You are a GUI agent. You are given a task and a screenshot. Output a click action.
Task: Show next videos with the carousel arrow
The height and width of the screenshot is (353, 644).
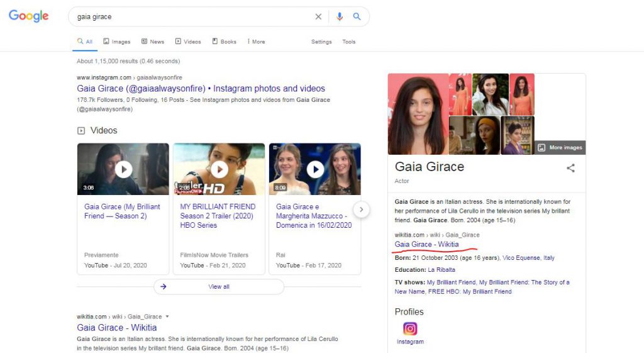click(361, 210)
